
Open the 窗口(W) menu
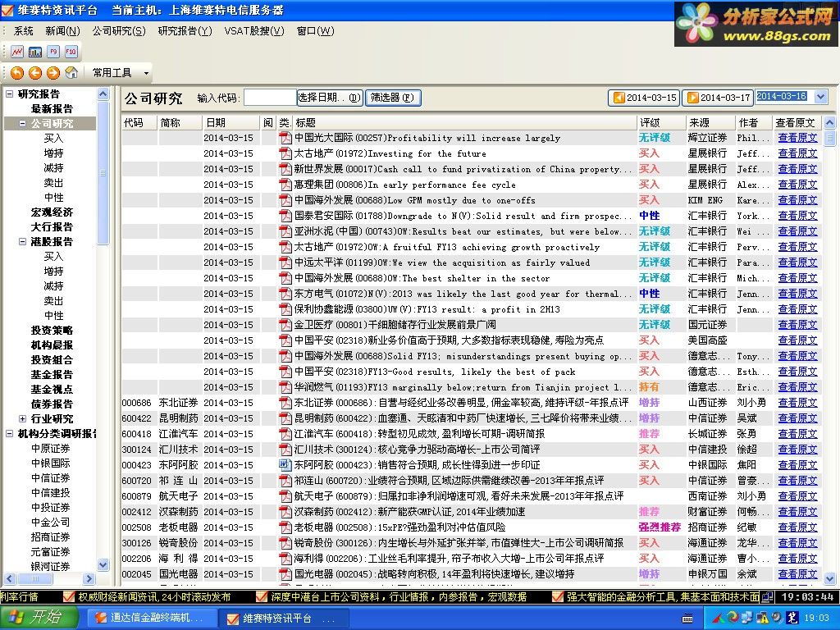(x=316, y=31)
